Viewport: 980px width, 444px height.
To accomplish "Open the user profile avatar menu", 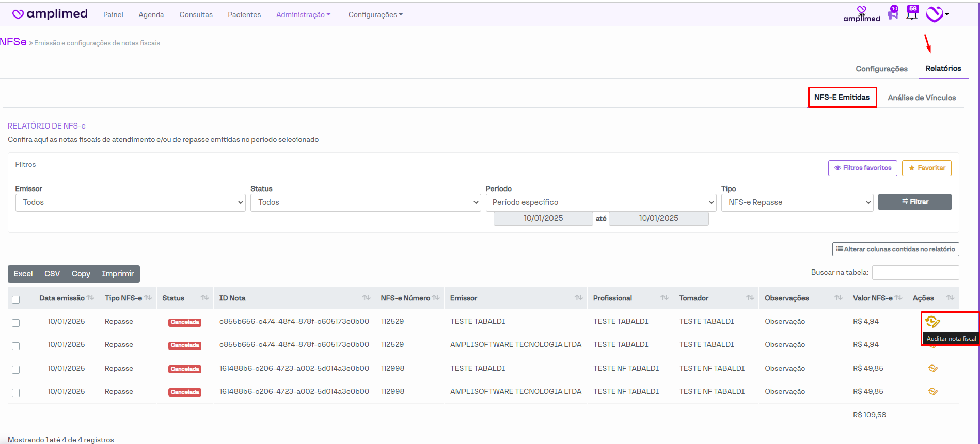I will coord(935,14).
